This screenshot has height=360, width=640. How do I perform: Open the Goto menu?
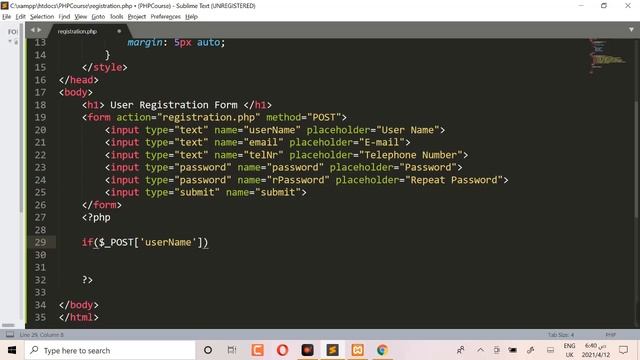pos(98,17)
